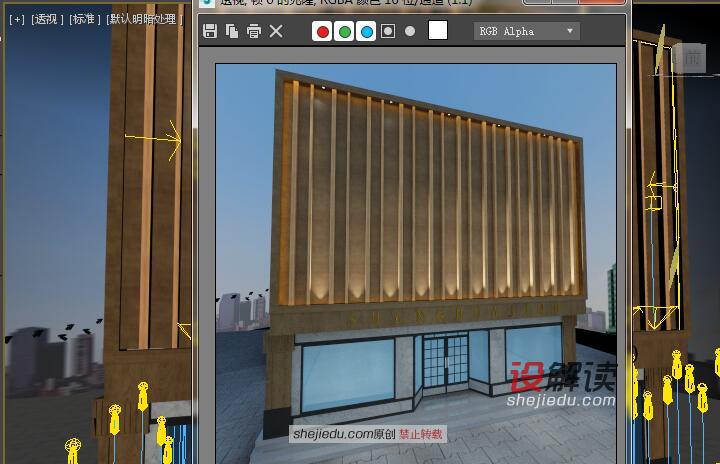
Task: Print the rendered image
Action: 254,31
